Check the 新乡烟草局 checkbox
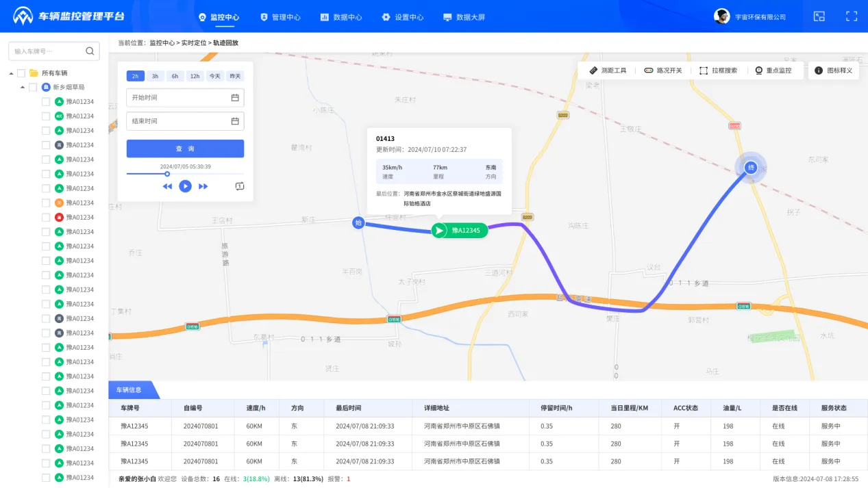The width and height of the screenshot is (868, 488). coord(33,88)
